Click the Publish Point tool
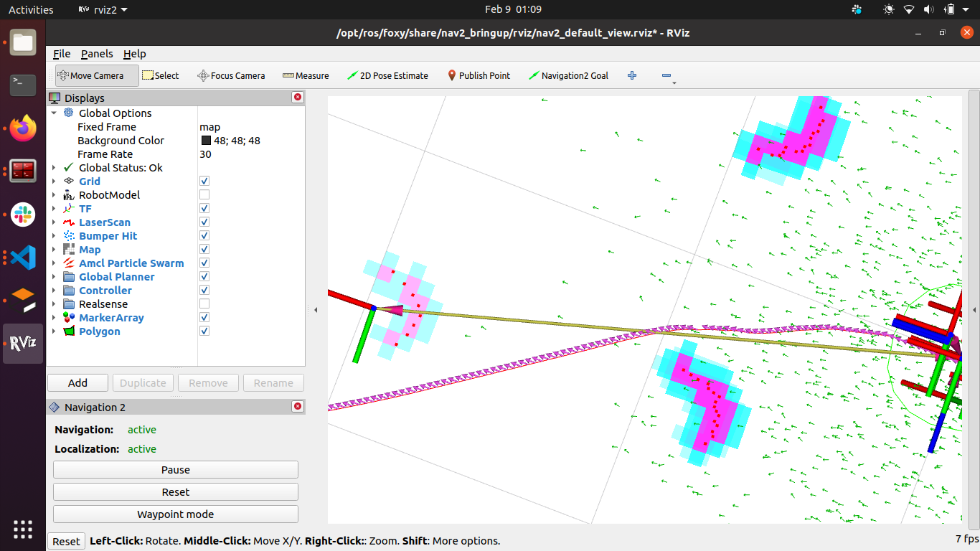Screen dimensions: 980x551 479,75
